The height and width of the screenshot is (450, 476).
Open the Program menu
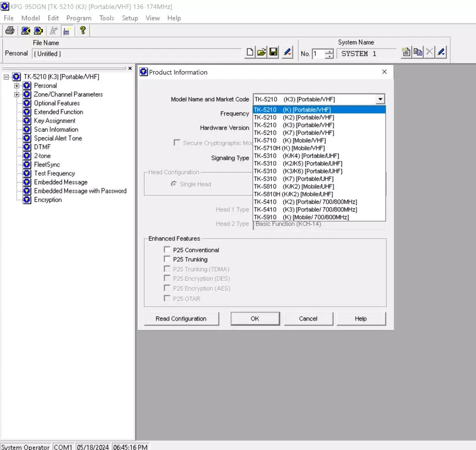pyautogui.click(x=78, y=18)
